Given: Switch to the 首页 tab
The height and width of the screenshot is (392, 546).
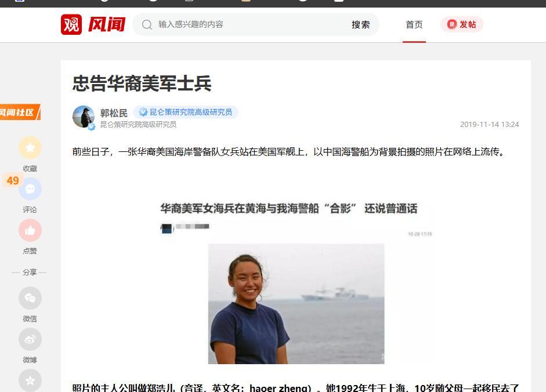Looking at the screenshot, I should (414, 25).
